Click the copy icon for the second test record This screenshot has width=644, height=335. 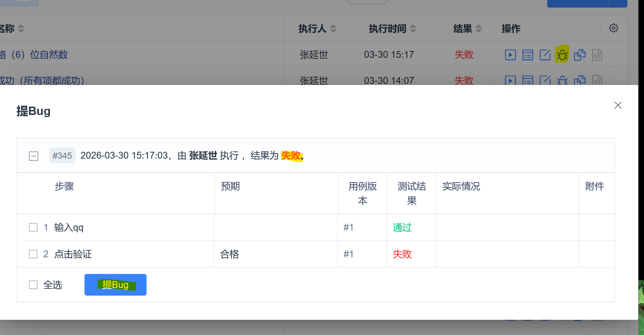point(580,81)
